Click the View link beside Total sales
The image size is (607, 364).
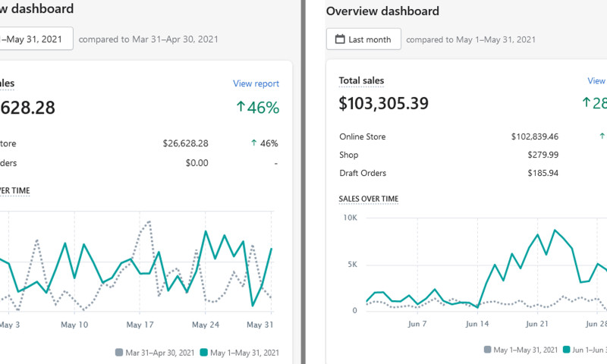pos(596,81)
